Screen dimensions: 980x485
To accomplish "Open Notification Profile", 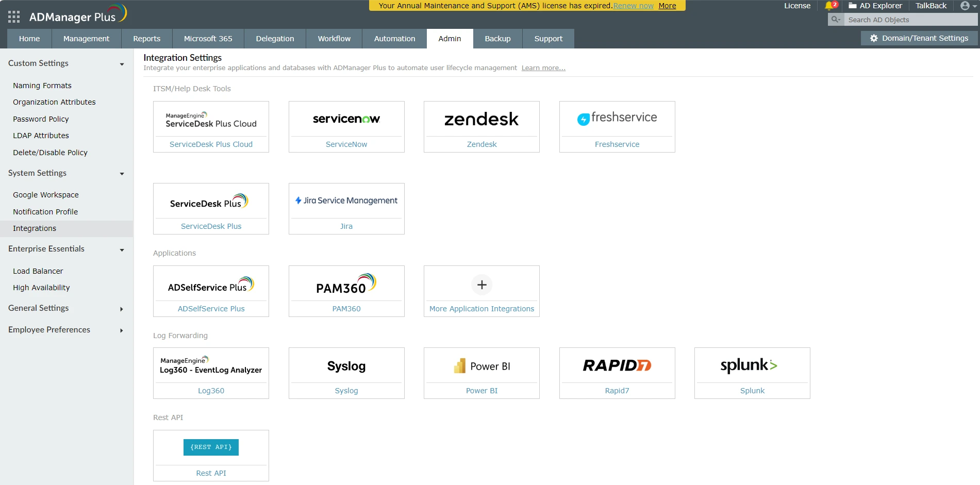I will coord(45,212).
